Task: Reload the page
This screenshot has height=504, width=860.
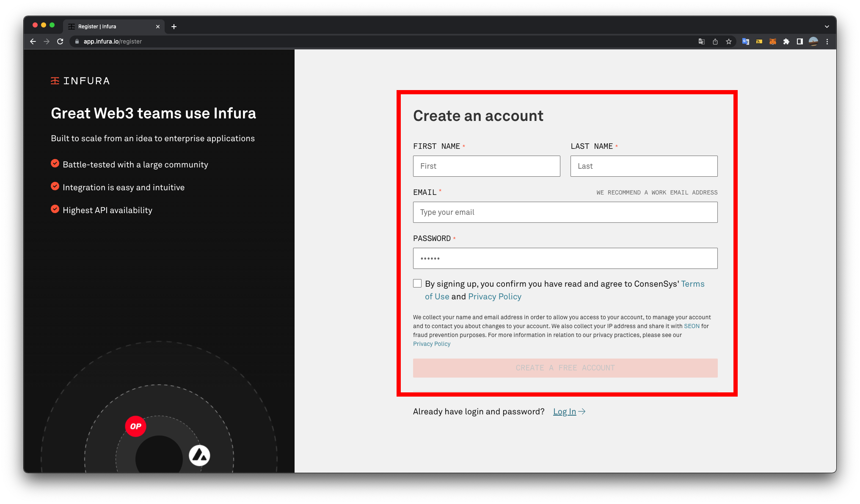Action: tap(60, 41)
